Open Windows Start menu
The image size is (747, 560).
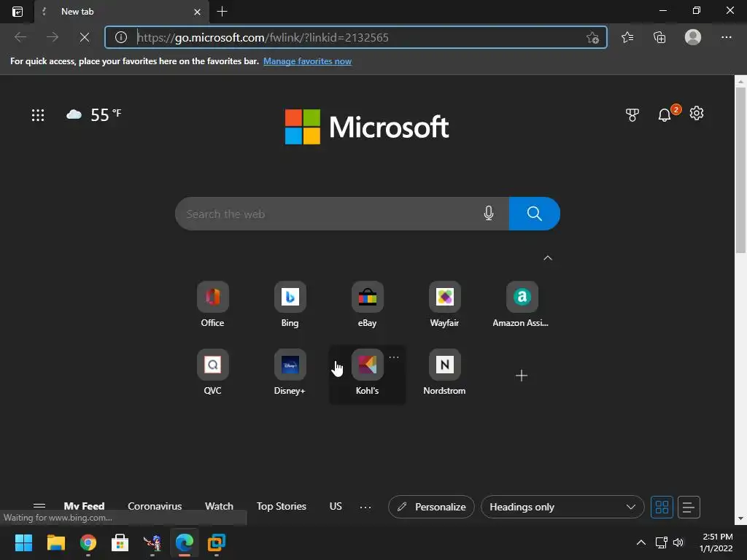tap(23, 542)
